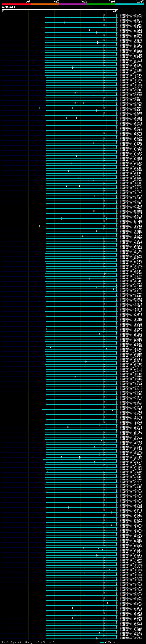Click the green ~80% identity legend segment
The image size is (146, 644).
pyautogui.click(x=101, y=4)
